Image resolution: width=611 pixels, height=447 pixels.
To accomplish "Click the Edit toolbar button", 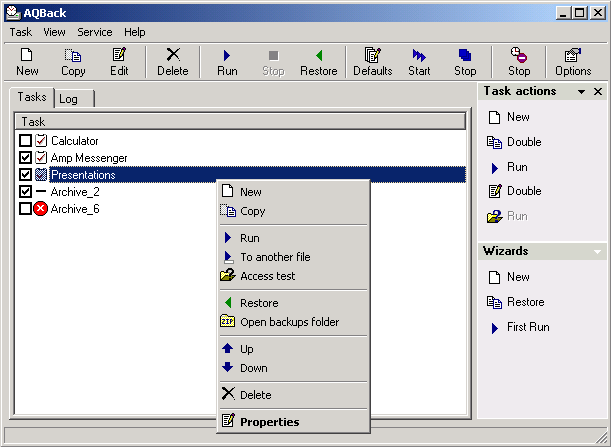I will (119, 62).
